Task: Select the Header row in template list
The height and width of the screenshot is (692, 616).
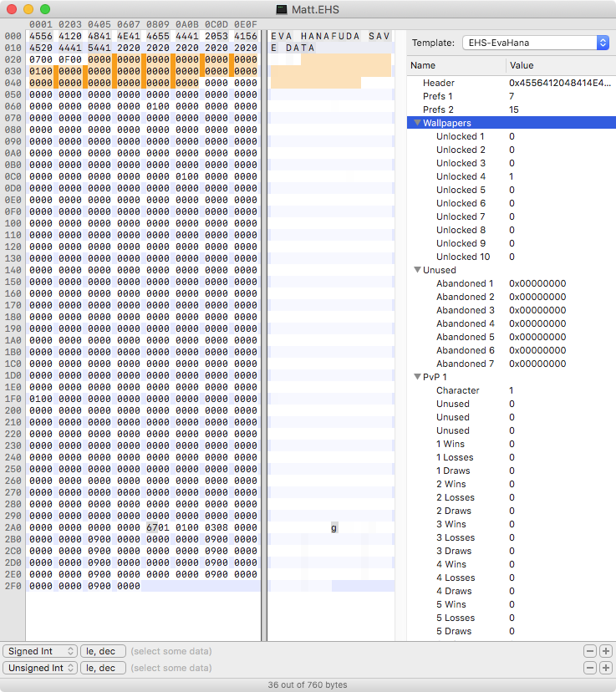Action: pyautogui.click(x=438, y=83)
